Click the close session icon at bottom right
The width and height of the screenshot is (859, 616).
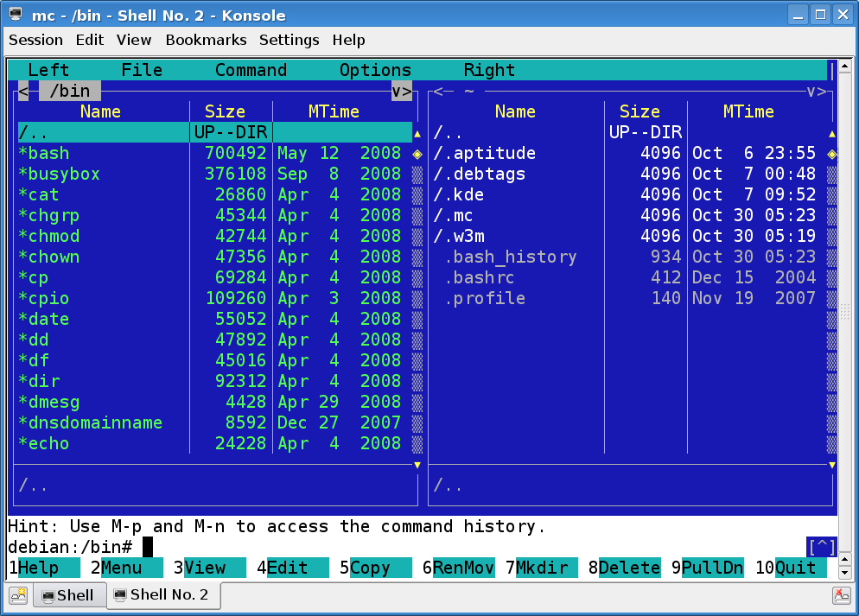click(840, 595)
